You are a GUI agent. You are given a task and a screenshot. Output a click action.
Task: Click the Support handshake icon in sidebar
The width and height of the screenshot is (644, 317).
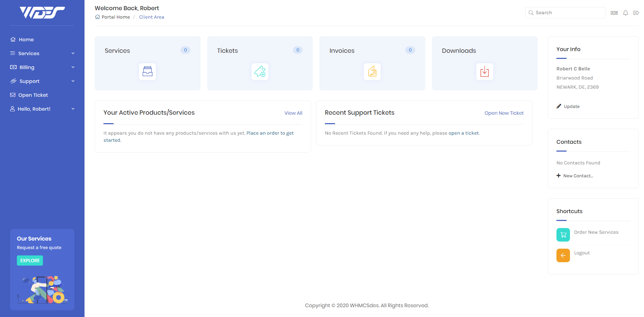13,81
